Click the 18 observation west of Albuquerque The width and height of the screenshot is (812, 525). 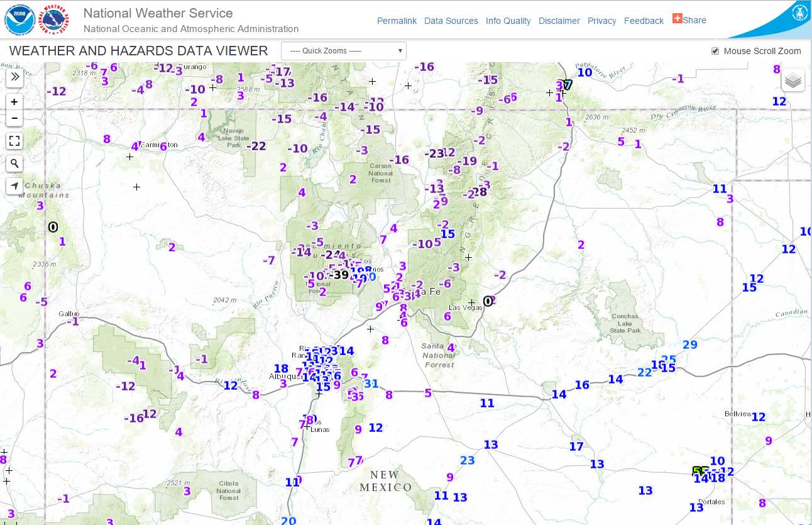pyautogui.click(x=281, y=369)
